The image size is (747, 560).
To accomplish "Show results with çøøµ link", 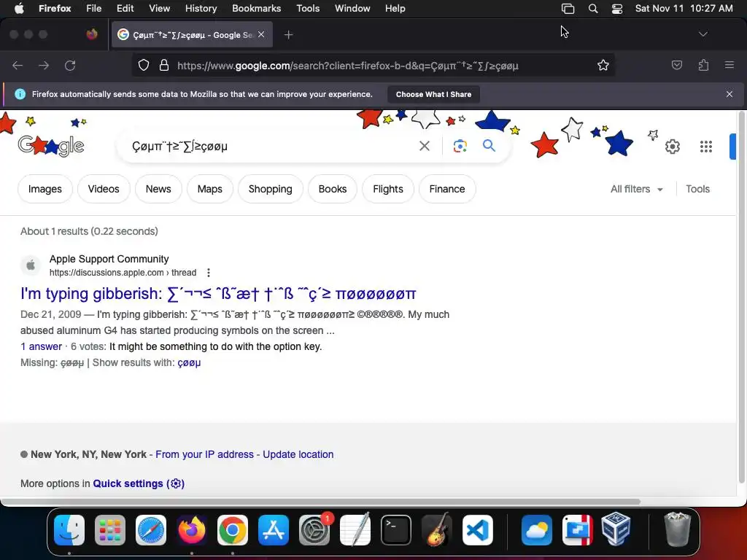I will [189, 363].
